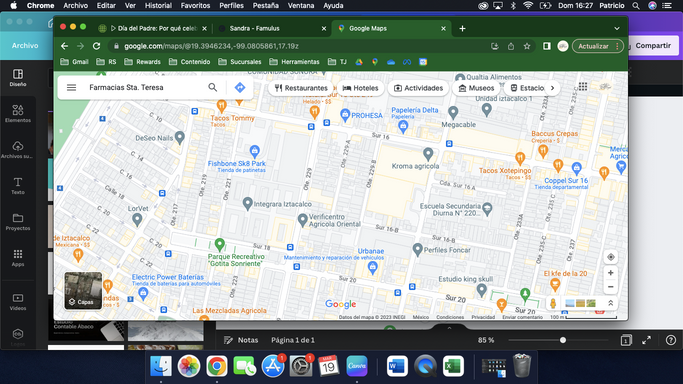Open Chrome profile avatar
Image resolution: width=683 pixels, height=384 pixels.
click(x=563, y=46)
